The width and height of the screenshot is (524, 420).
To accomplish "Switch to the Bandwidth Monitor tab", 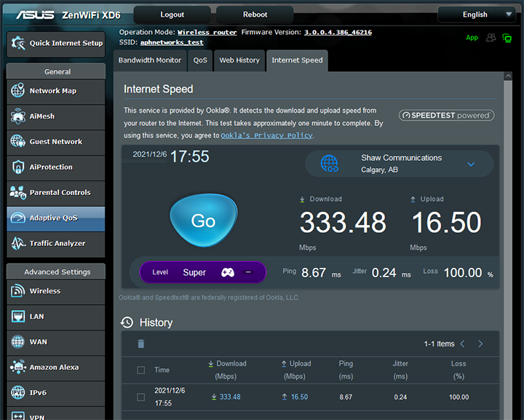I will pyautogui.click(x=150, y=60).
